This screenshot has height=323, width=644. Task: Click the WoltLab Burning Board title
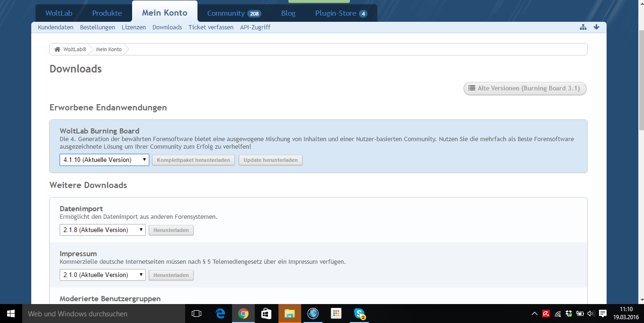(x=99, y=131)
